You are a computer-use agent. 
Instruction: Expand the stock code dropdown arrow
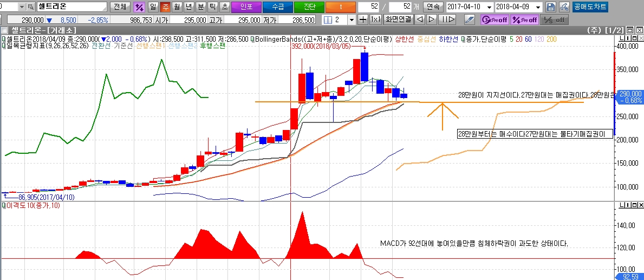pyautogui.click(x=21, y=7)
